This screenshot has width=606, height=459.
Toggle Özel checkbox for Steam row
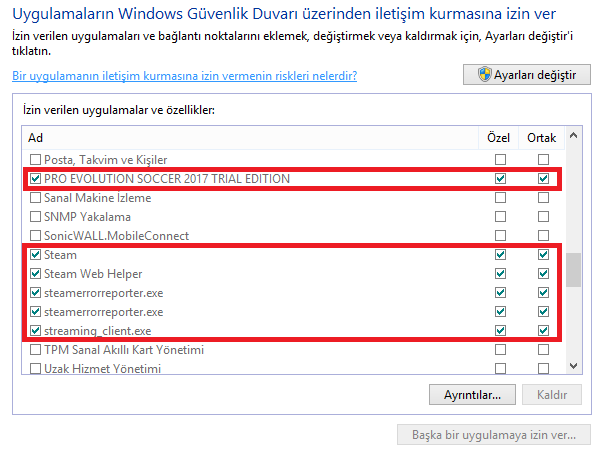click(x=500, y=255)
